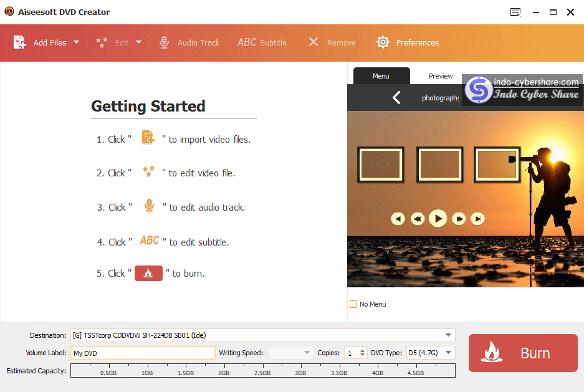584x392 pixels.
Task: Select the first menu thumbnail frame
Action: [381, 165]
